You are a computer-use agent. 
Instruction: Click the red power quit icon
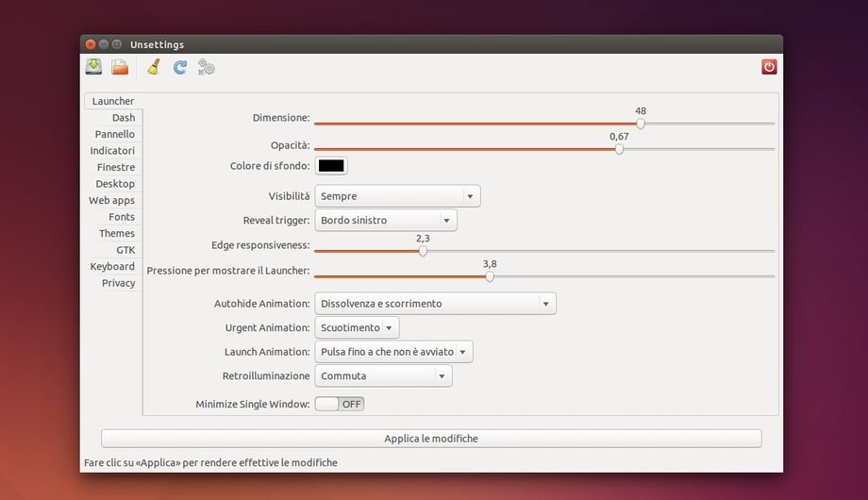point(769,67)
